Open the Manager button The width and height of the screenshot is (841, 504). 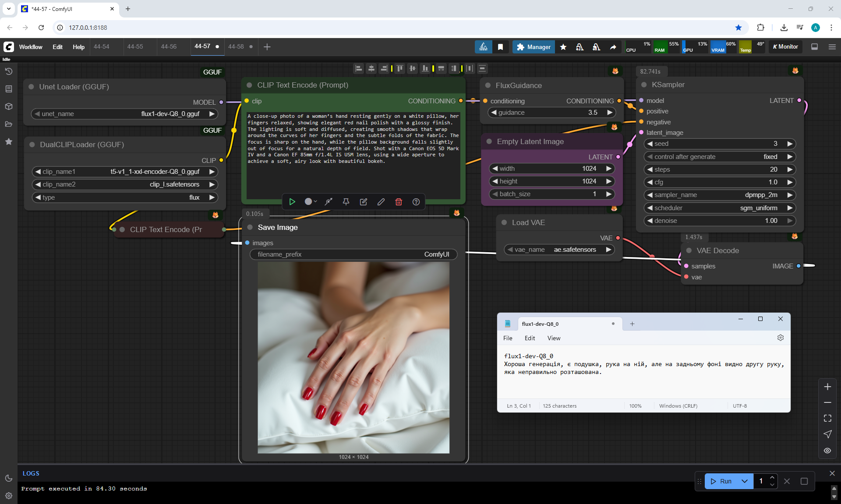pyautogui.click(x=533, y=47)
